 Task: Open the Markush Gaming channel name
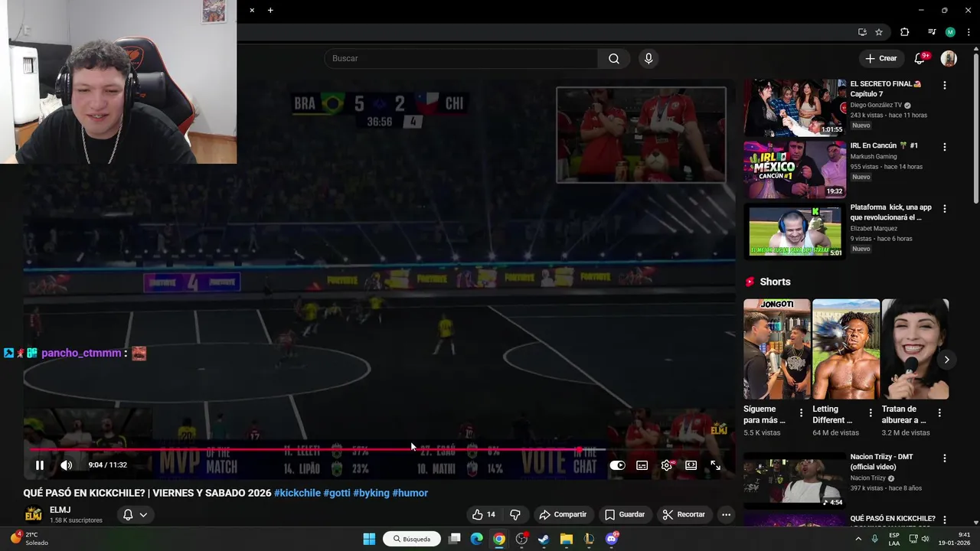point(874,157)
